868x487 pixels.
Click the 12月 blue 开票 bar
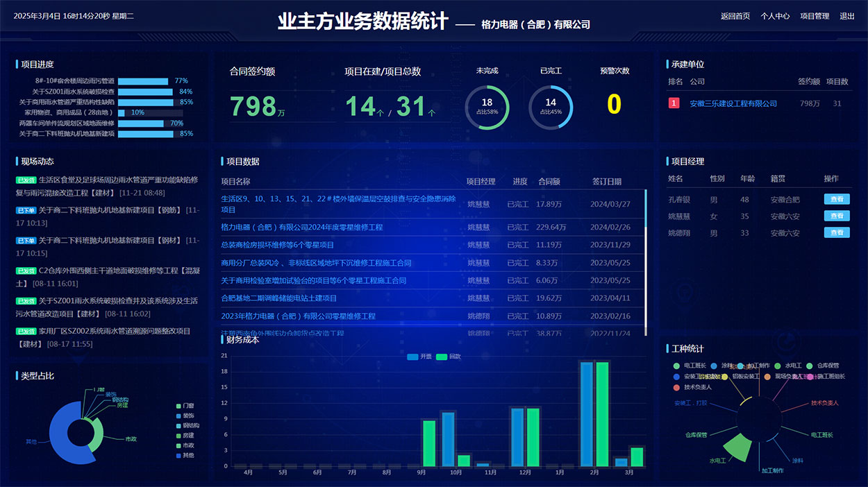click(517, 437)
